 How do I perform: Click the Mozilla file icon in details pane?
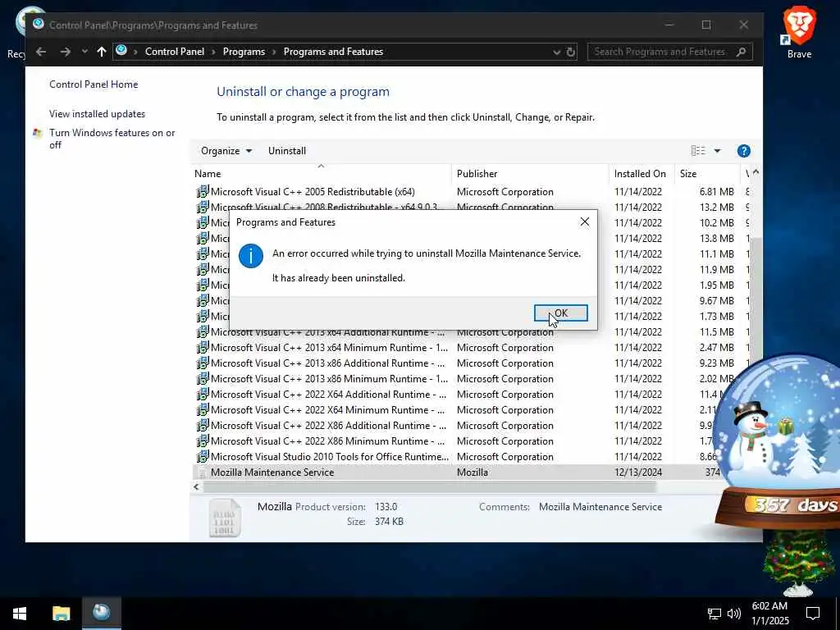pos(225,518)
